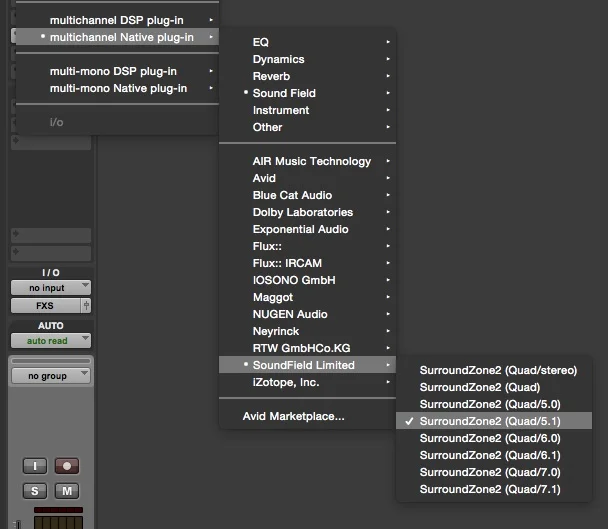Choose SurroundZone2 (Quad/6.1)
608x529 pixels.
494,455
